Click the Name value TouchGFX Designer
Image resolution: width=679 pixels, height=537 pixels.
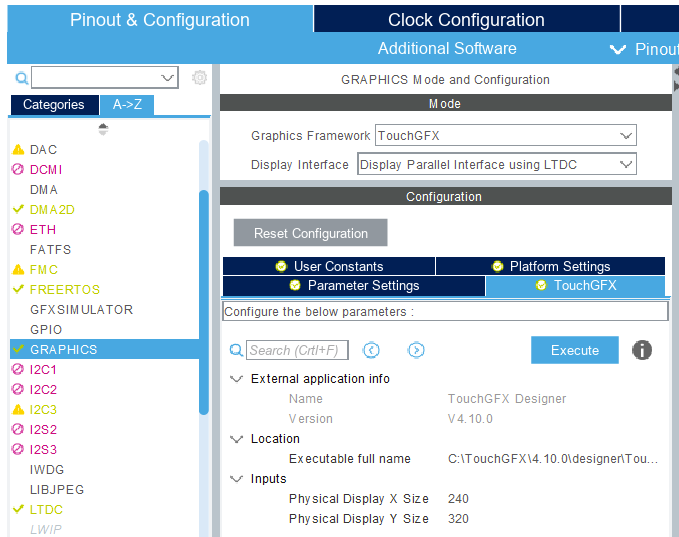507,399
